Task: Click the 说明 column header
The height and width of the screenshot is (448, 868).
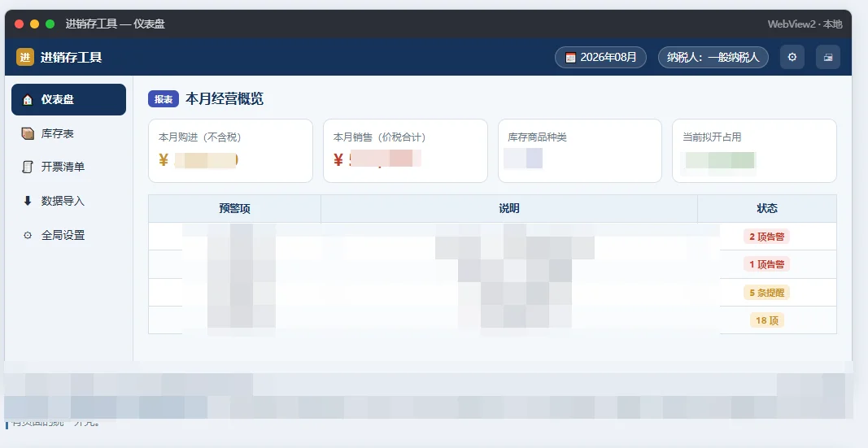Action: point(509,208)
